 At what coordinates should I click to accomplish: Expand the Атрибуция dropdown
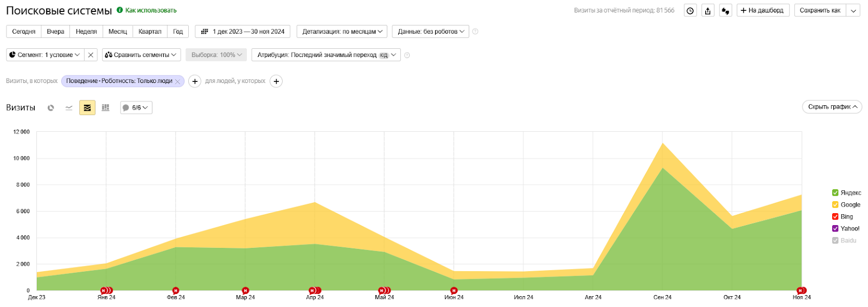point(326,55)
